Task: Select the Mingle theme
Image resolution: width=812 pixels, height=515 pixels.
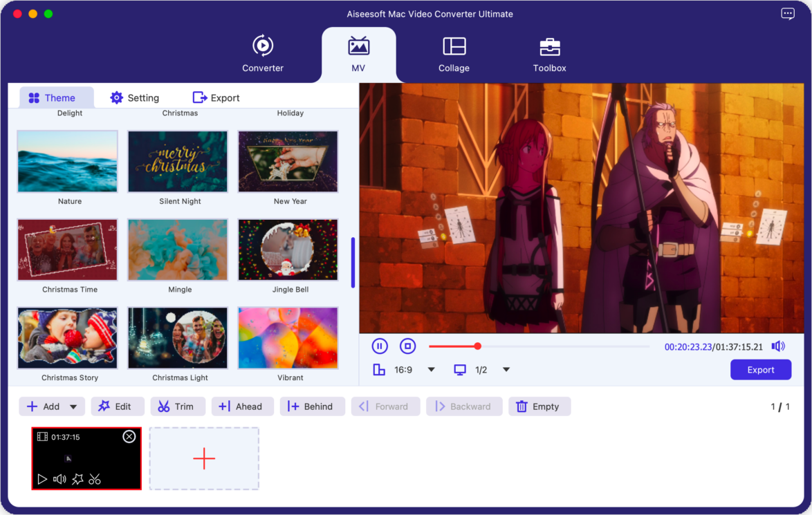Action: point(178,250)
